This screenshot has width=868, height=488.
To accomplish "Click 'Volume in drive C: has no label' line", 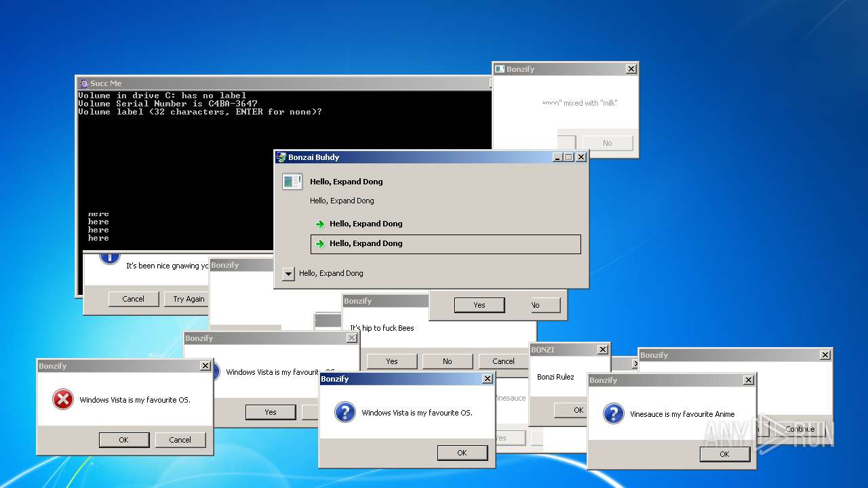I will 162,96.
